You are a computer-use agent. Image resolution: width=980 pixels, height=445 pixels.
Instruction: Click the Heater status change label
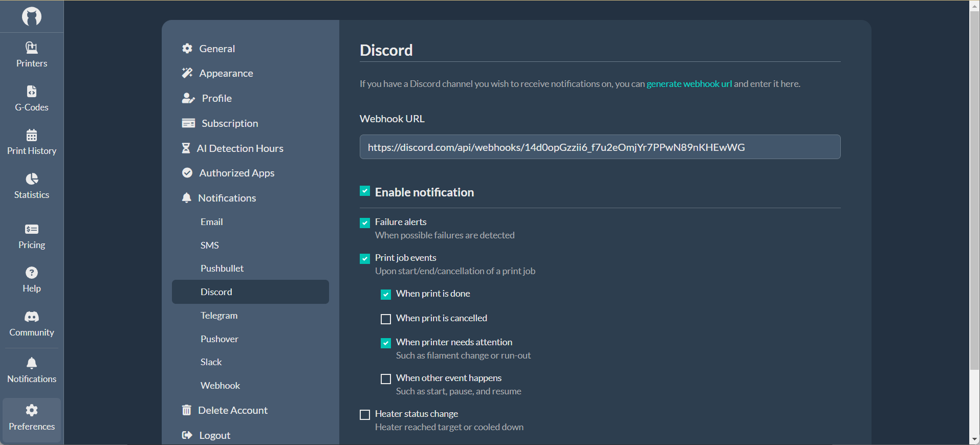click(417, 414)
